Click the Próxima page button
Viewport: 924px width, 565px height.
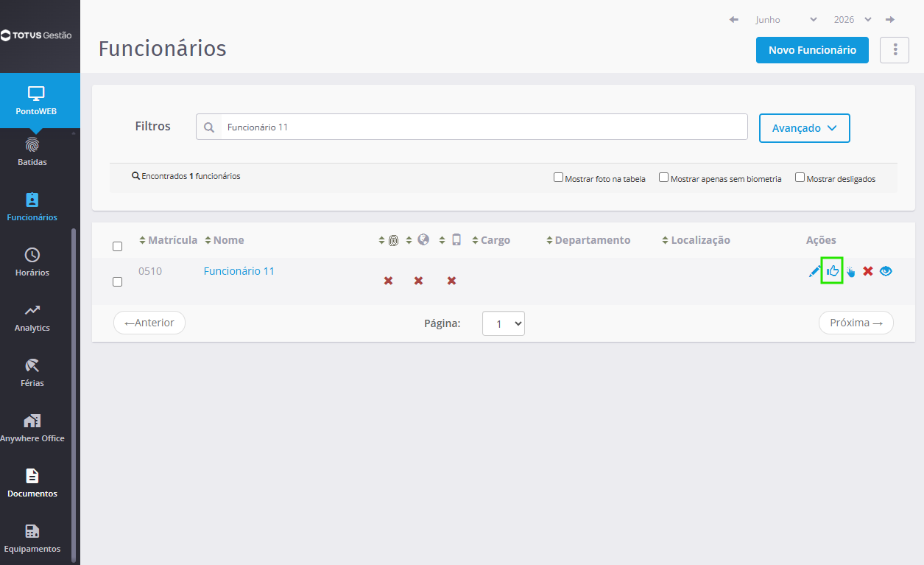click(x=856, y=323)
